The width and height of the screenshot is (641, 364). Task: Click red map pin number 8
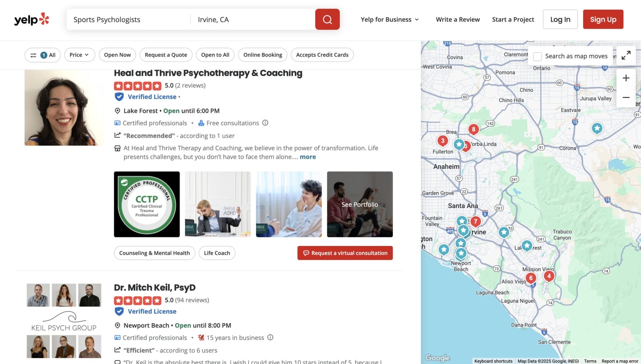473,129
